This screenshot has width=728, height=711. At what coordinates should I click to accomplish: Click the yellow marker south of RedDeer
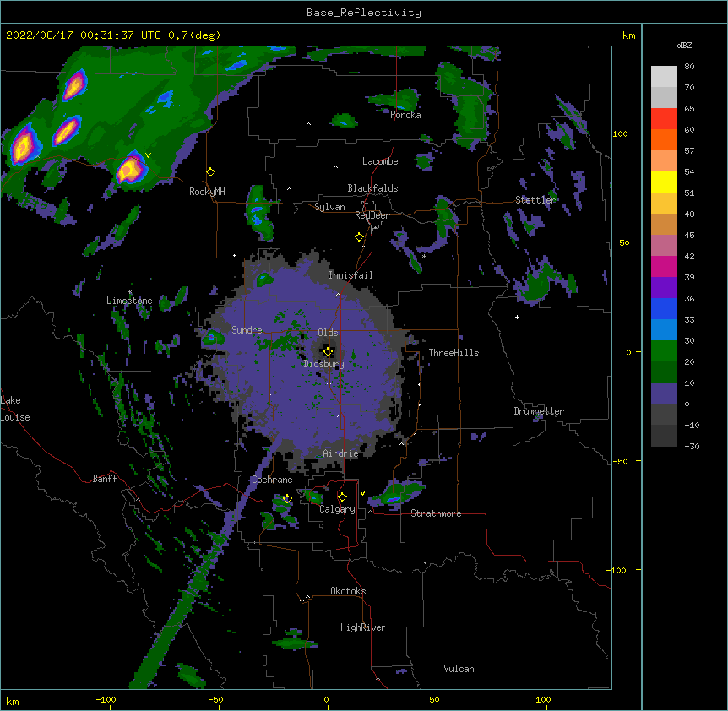point(360,237)
